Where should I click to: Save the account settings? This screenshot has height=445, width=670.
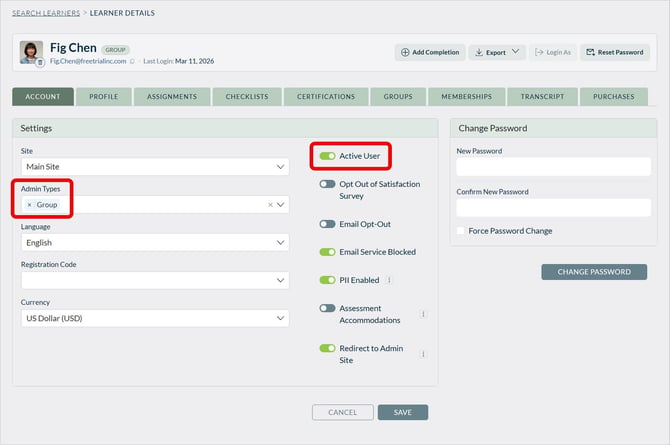403,413
